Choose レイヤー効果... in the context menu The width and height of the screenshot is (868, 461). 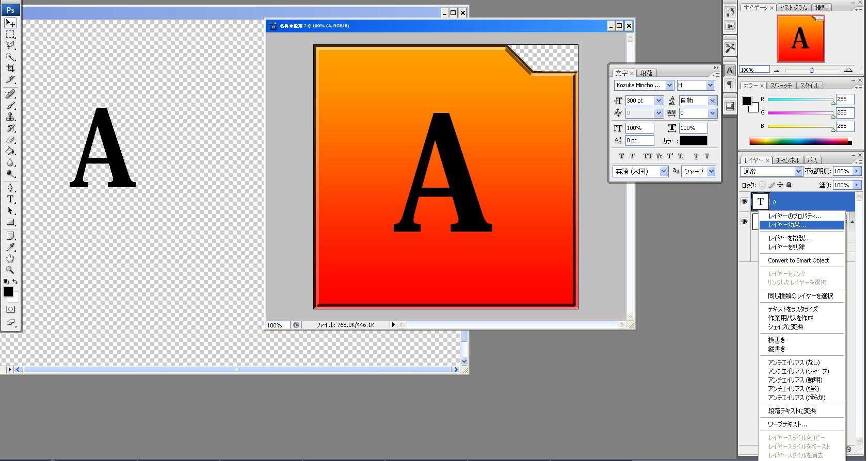(x=801, y=225)
